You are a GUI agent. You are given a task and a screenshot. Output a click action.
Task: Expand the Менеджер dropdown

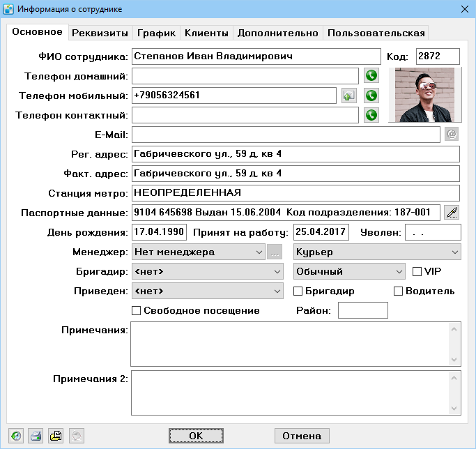(x=199, y=252)
